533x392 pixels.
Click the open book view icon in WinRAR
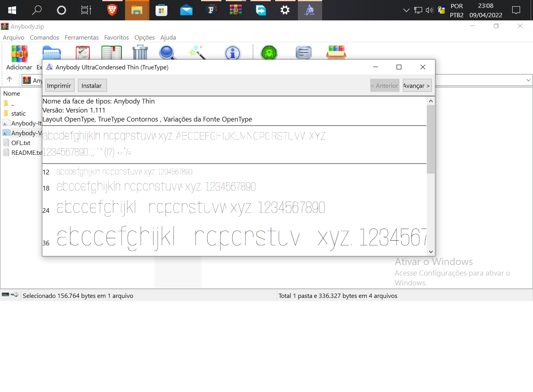[112, 53]
